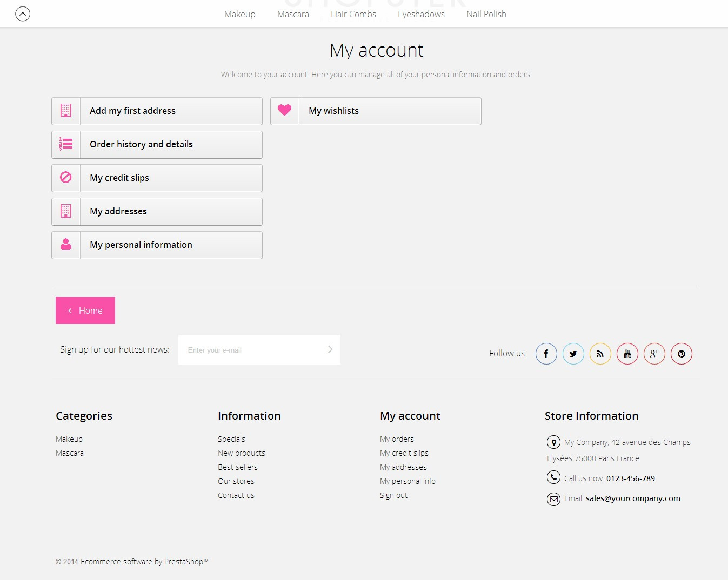Click Add my first address
The width and height of the screenshot is (728, 580).
pos(157,111)
